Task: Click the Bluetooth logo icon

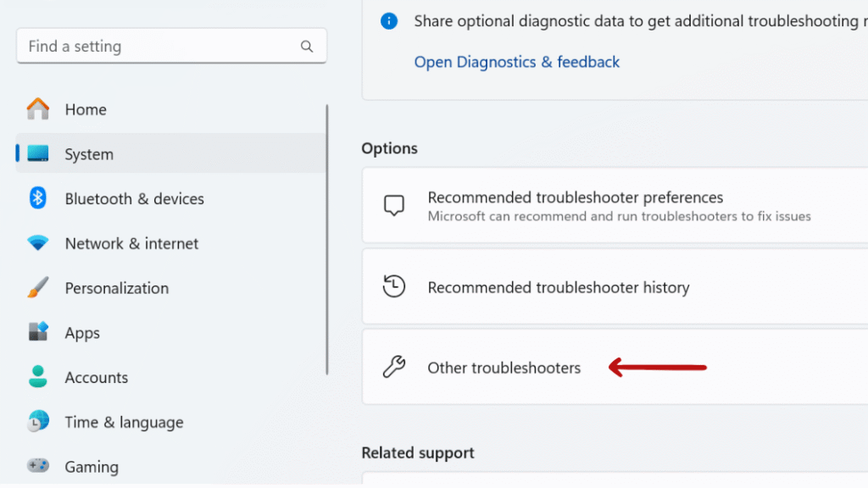Action: point(37,198)
